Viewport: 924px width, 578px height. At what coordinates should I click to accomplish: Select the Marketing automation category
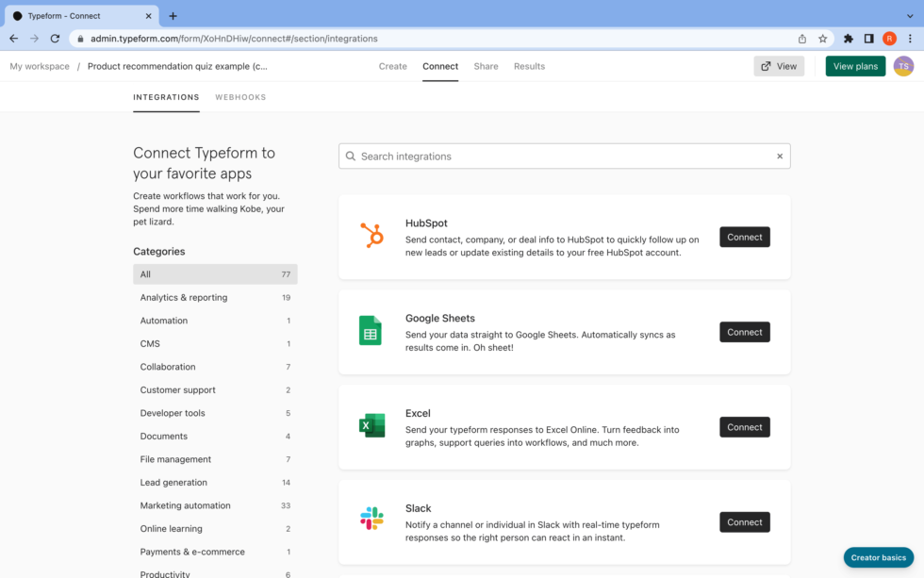pos(185,505)
